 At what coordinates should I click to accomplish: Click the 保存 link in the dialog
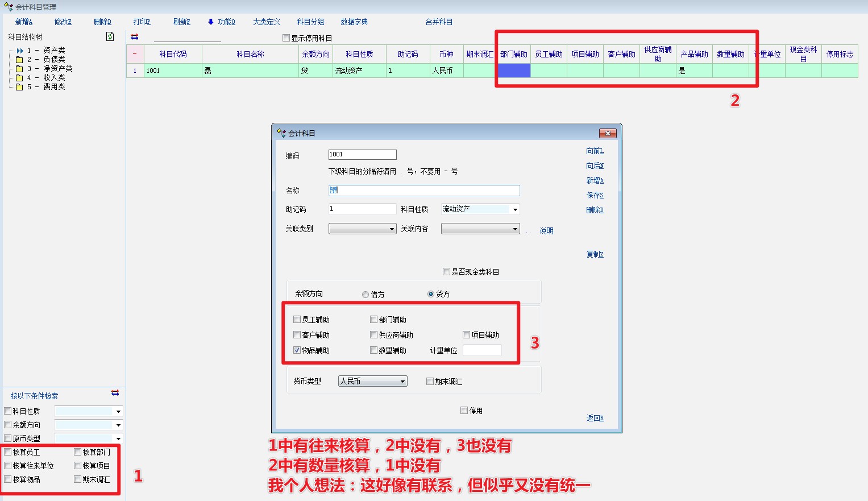click(595, 195)
